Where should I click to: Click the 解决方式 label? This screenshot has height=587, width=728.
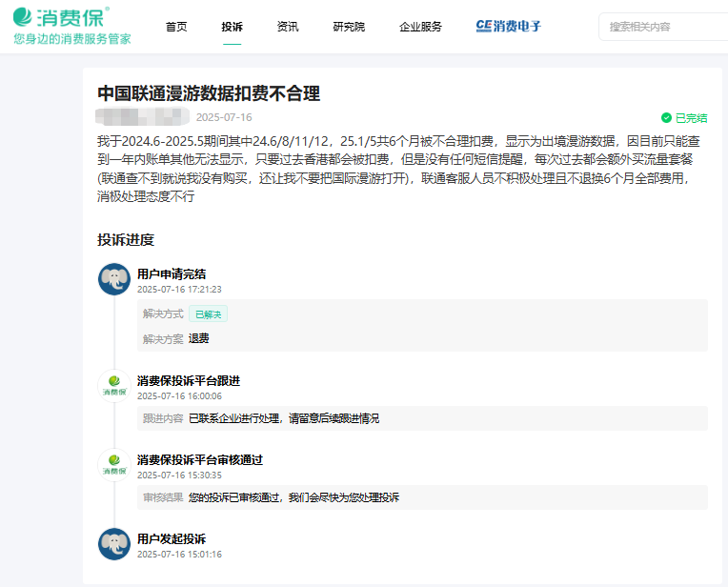pyautogui.click(x=163, y=314)
